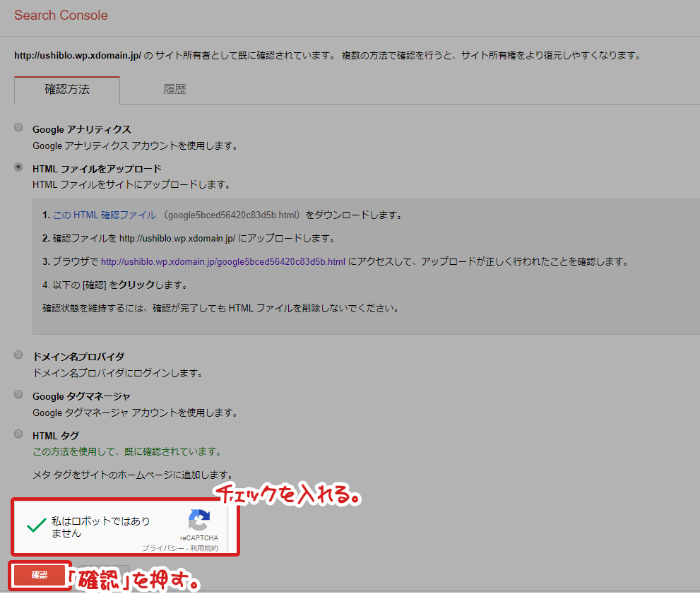Select the HTML ファイルをアップロード radio button
The image size is (700, 594).
coord(18,167)
